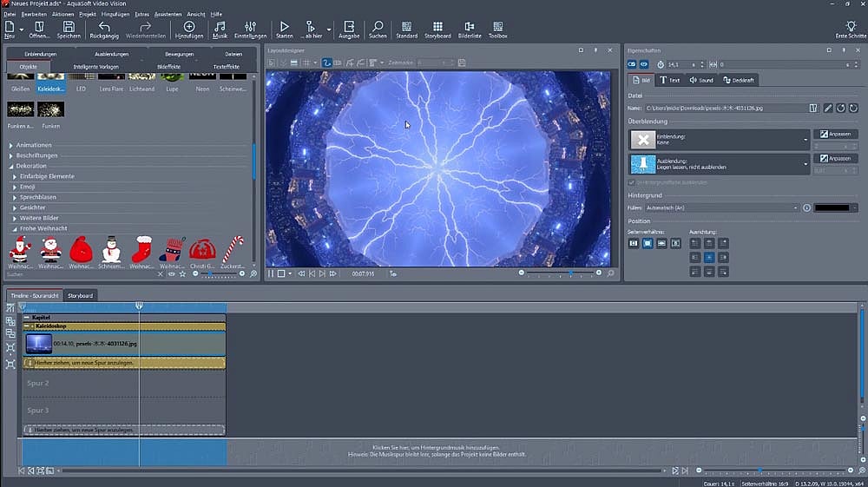Click the favorites star icon in Objekte search

pyautogui.click(x=182, y=273)
